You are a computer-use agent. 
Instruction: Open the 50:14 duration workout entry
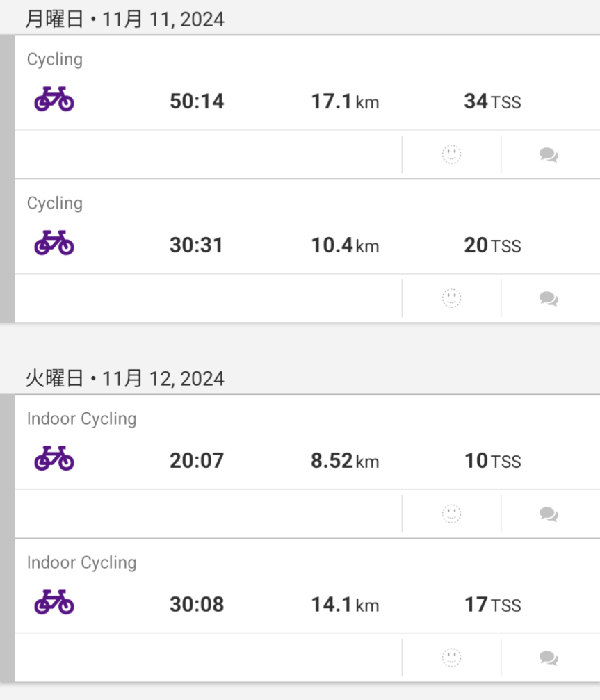tap(197, 101)
